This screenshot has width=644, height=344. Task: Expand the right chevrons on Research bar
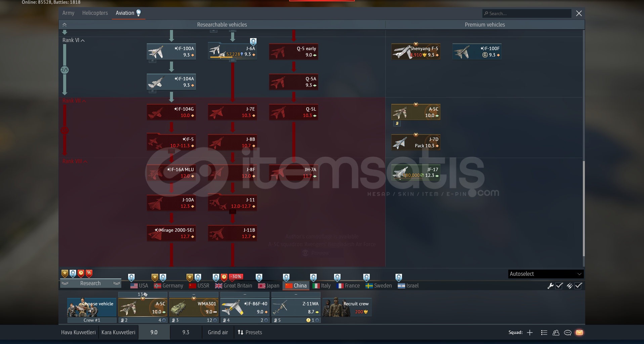[117, 283]
